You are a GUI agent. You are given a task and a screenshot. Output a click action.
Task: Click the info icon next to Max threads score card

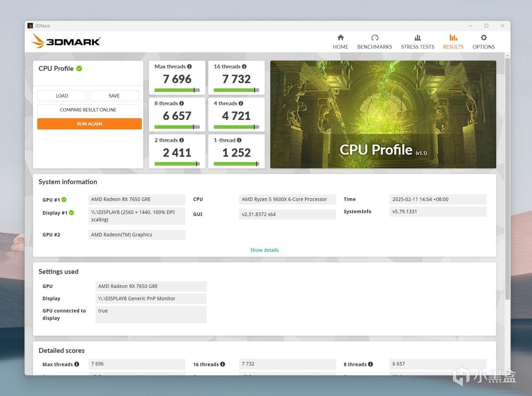189,66
